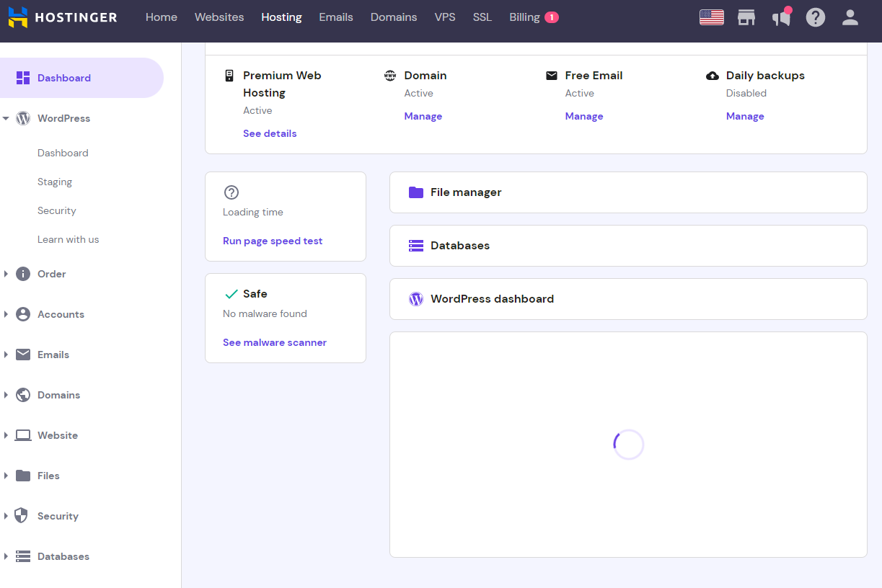Select Learn with us in sidebar
The height and width of the screenshot is (588, 882).
(x=69, y=239)
